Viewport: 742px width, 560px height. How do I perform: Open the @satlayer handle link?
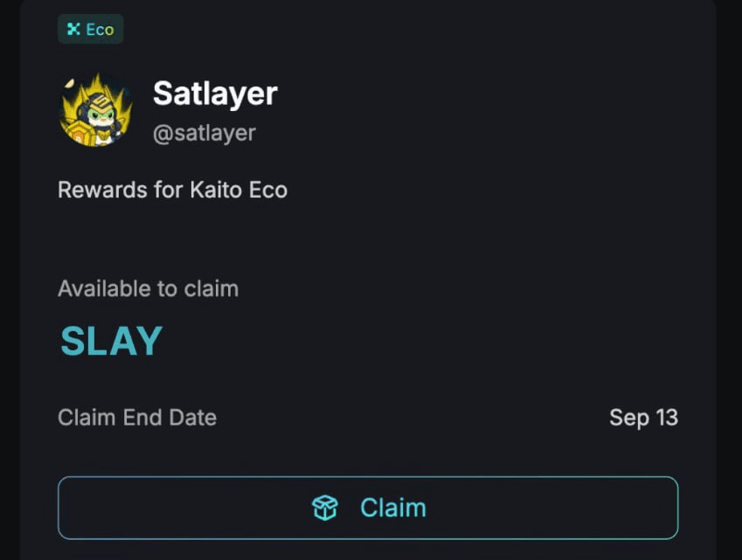pyautogui.click(x=205, y=134)
